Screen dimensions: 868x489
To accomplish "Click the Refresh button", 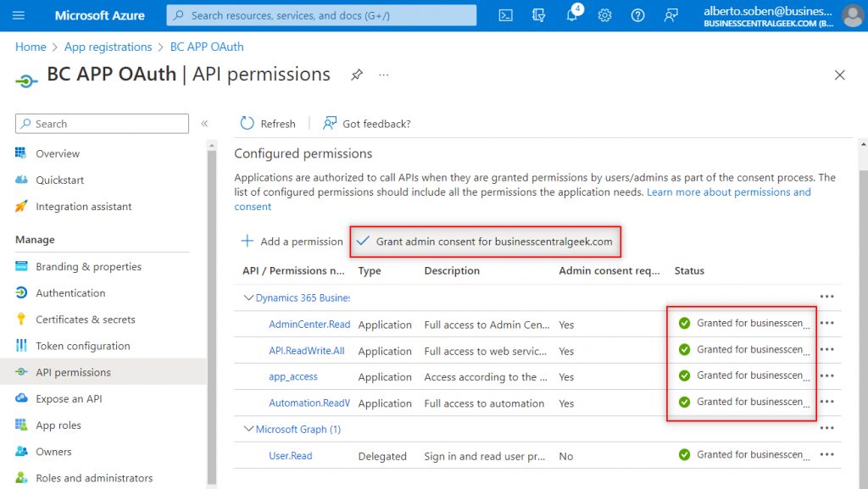I will point(268,124).
